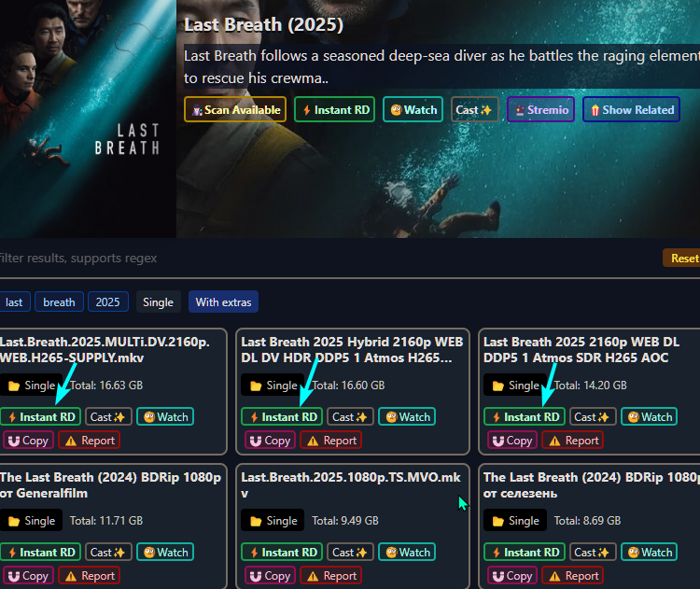The height and width of the screenshot is (589, 700).
Task: Click the header Watch button
Action: tap(413, 109)
